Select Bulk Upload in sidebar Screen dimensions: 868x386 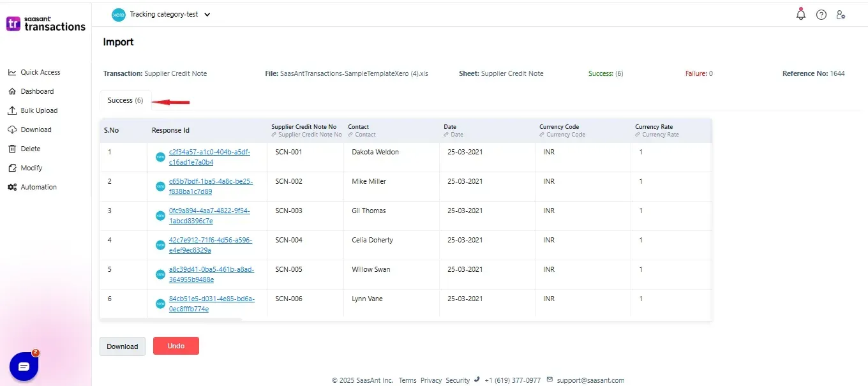(x=39, y=110)
